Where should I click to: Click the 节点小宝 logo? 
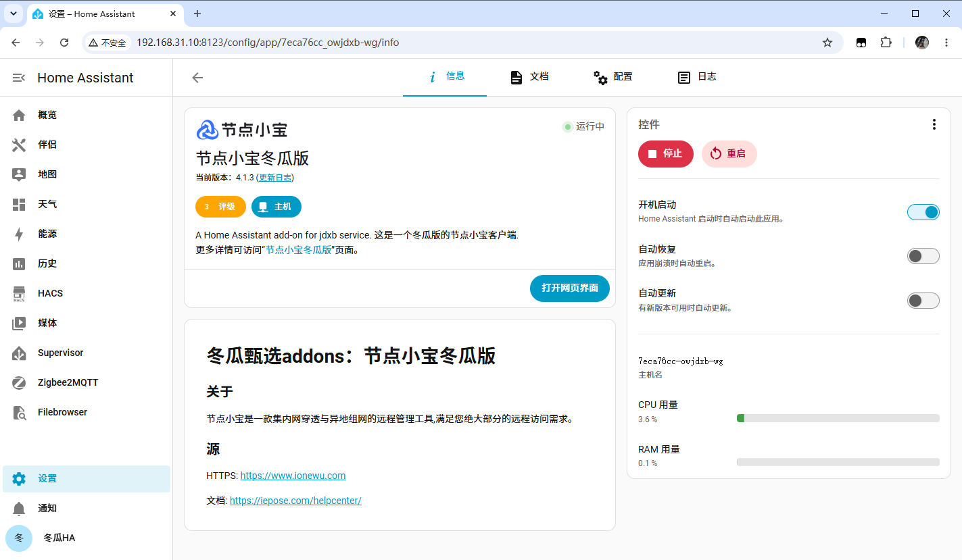[x=242, y=130]
